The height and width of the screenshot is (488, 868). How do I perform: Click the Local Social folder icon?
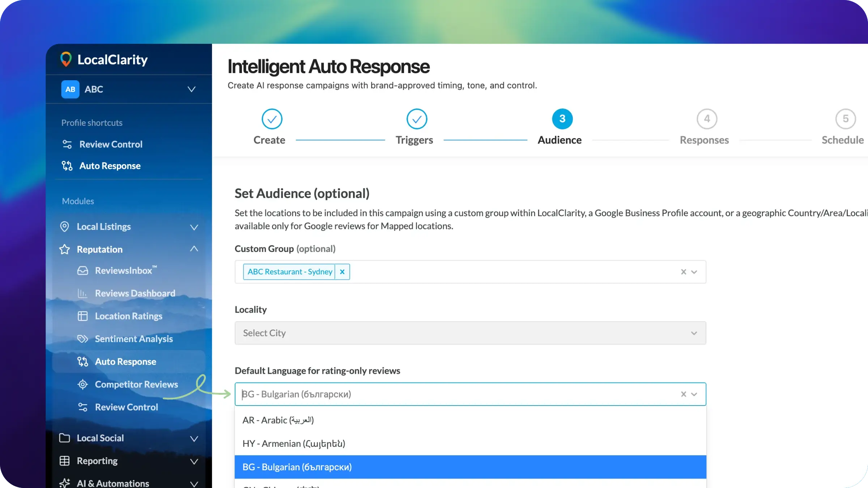coord(64,438)
